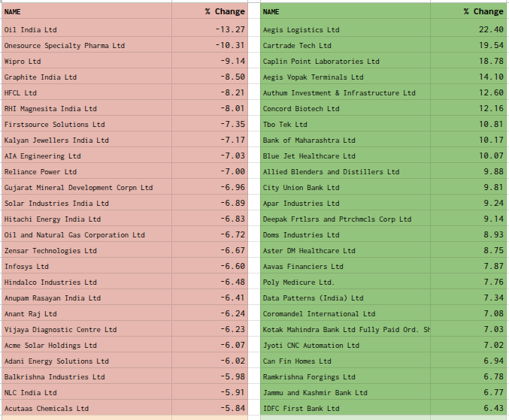The width and height of the screenshot is (509, 420).
Task: Click Reliance Power Ltd cell
Action: 86,172
